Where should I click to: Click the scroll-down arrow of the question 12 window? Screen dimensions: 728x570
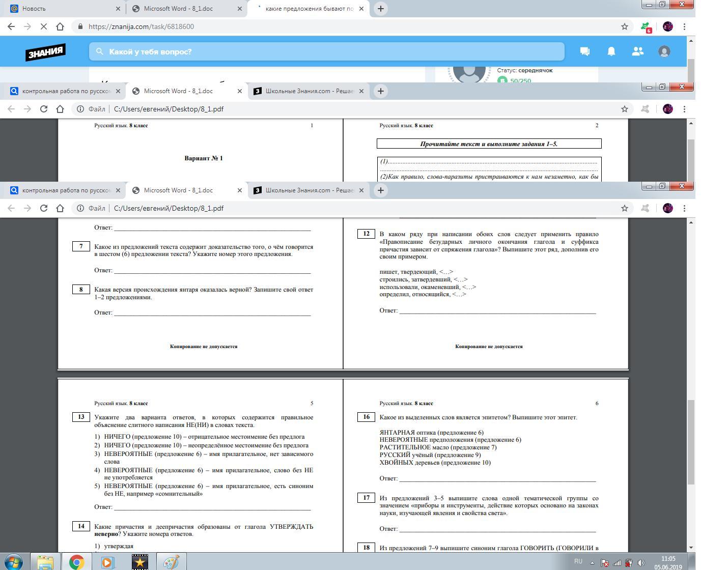click(691, 548)
